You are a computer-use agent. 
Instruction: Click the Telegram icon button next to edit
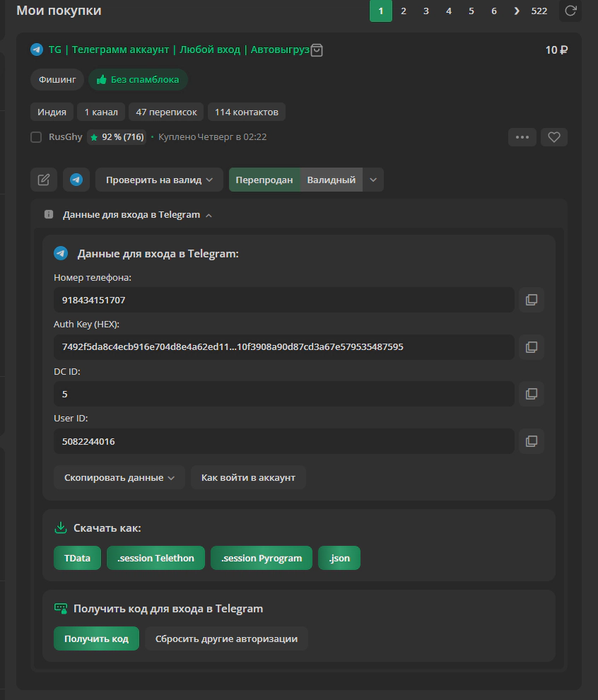tap(76, 180)
